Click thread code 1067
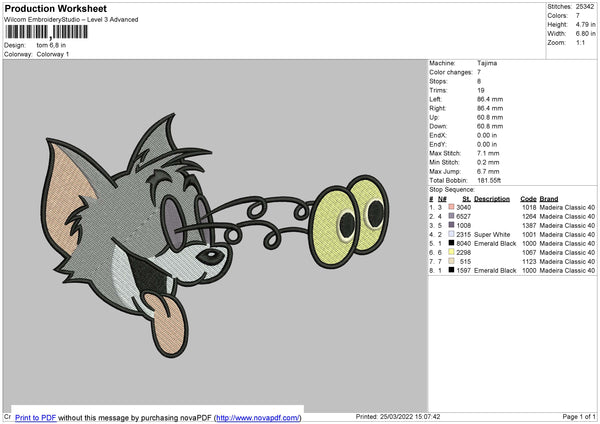The height and width of the screenshot is (424, 600). 529,252
